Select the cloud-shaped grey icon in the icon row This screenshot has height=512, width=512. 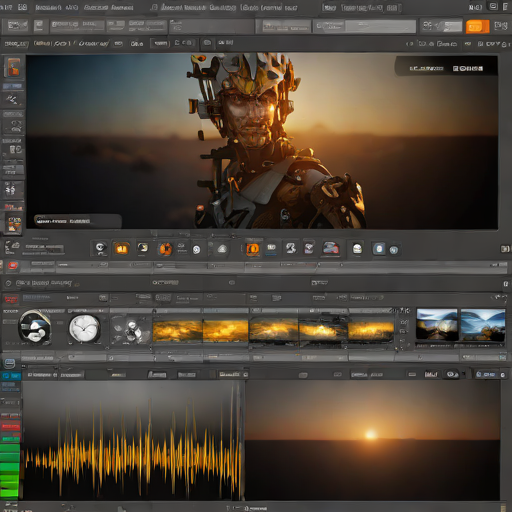(222, 249)
